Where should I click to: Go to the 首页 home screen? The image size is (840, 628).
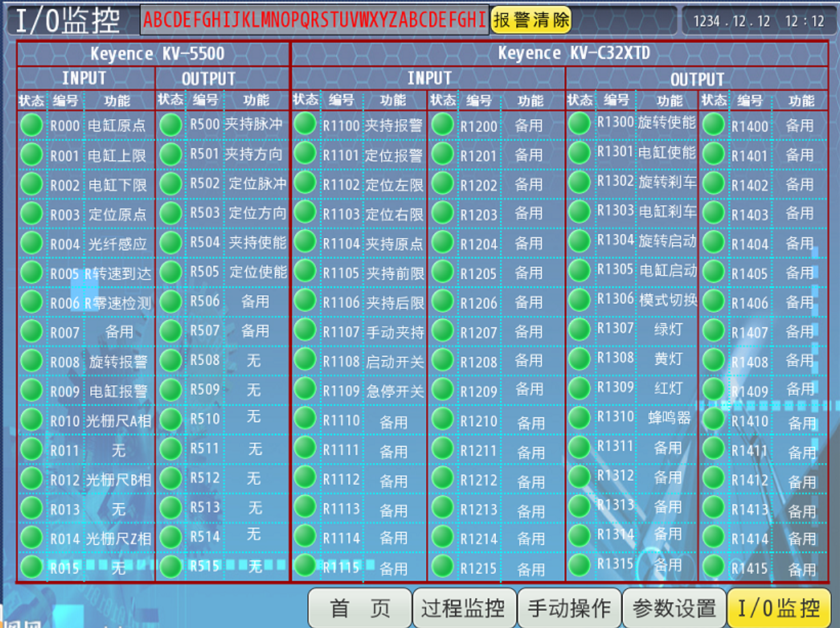point(360,608)
